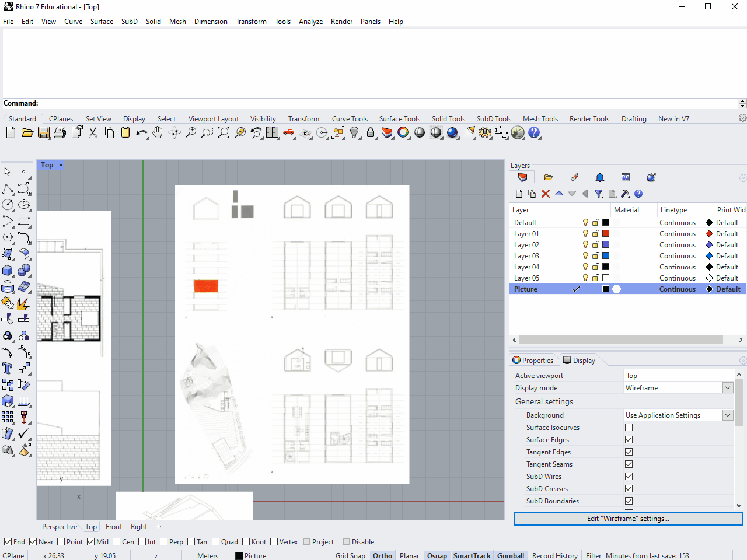Screen dimensions: 747x560
Task: Select the Layer 04 row name
Action: pyautogui.click(x=526, y=267)
